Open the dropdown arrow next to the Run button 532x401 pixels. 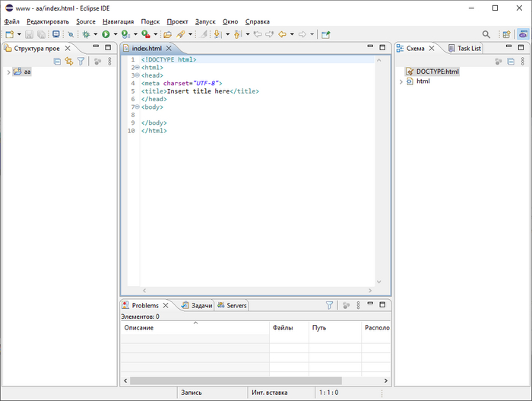point(116,34)
